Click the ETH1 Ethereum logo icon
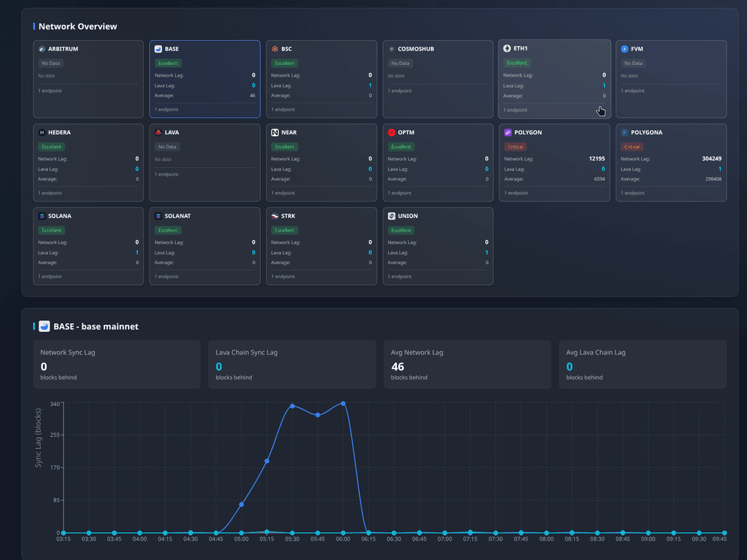Image resolution: width=747 pixels, height=560 pixels. [x=507, y=48]
